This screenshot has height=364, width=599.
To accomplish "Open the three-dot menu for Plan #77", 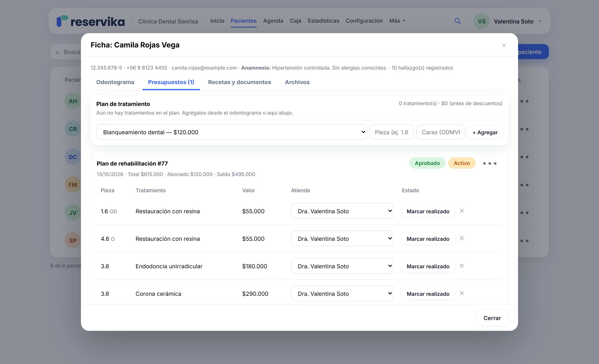I will pyautogui.click(x=489, y=163).
